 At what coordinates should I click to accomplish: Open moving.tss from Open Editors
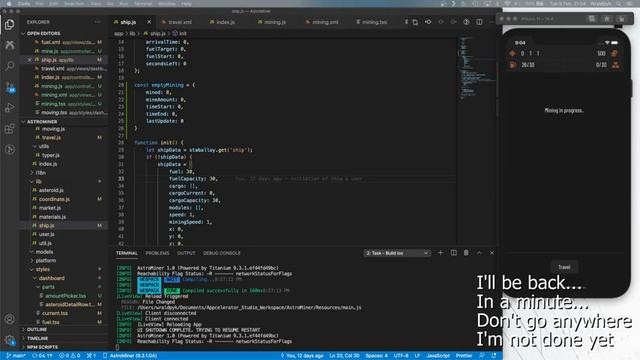(x=63, y=113)
